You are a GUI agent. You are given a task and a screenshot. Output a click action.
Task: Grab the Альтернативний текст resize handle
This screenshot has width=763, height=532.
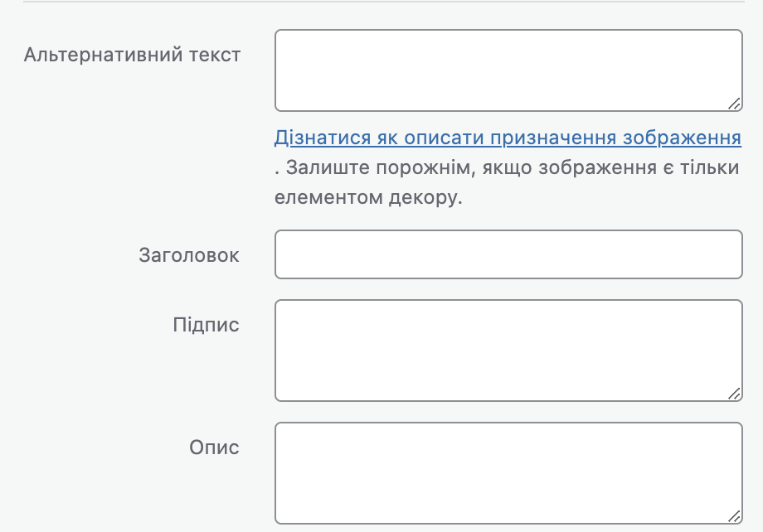click(734, 104)
